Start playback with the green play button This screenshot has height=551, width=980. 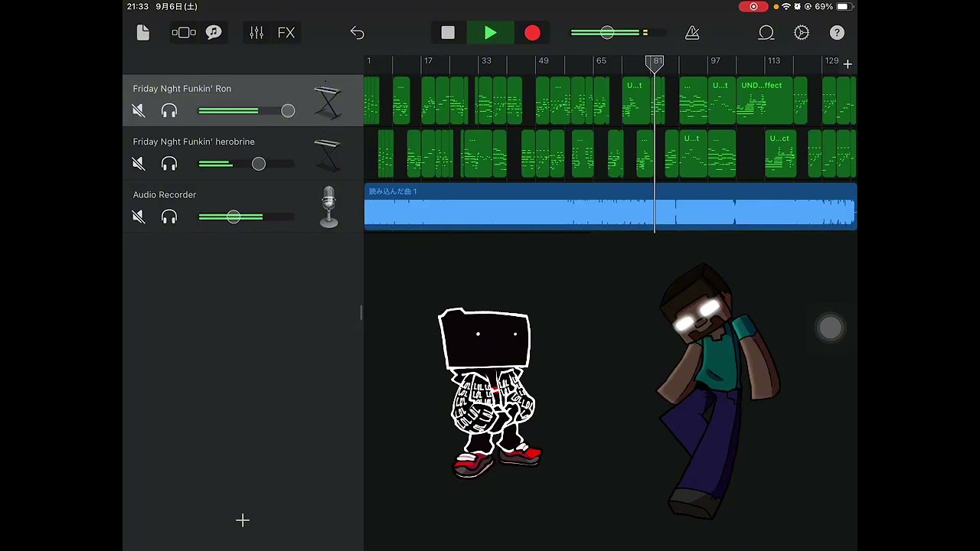pyautogui.click(x=491, y=33)
